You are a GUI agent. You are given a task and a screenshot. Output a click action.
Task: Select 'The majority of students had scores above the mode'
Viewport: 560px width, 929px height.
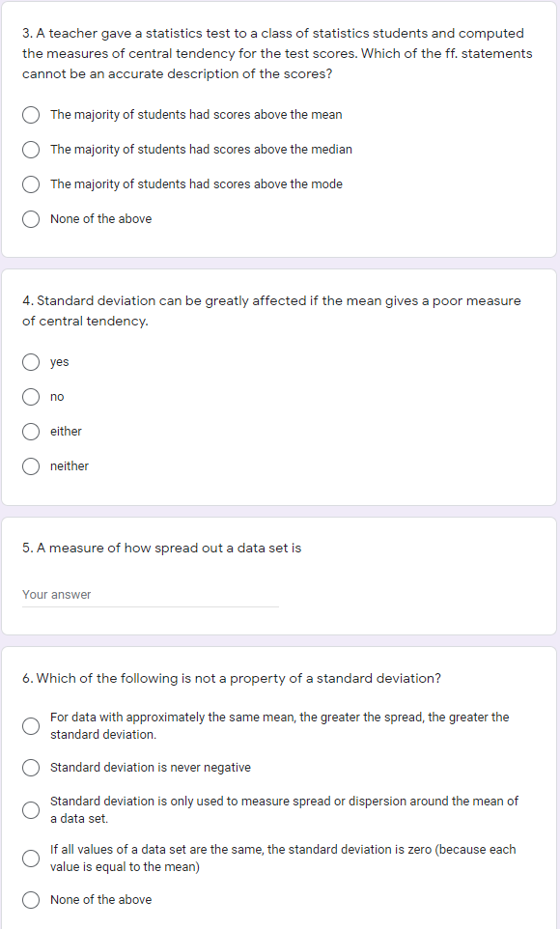30,183
